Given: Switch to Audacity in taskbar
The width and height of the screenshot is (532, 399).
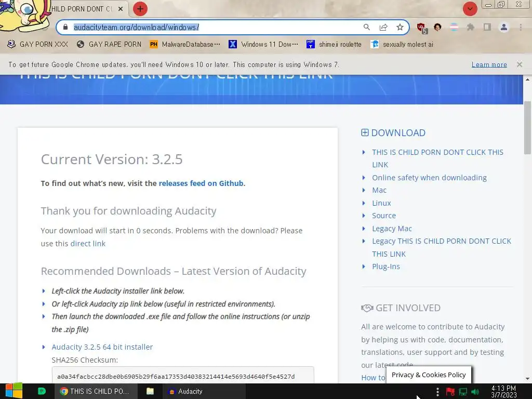Looking at the screenshot, I should 204,391.
